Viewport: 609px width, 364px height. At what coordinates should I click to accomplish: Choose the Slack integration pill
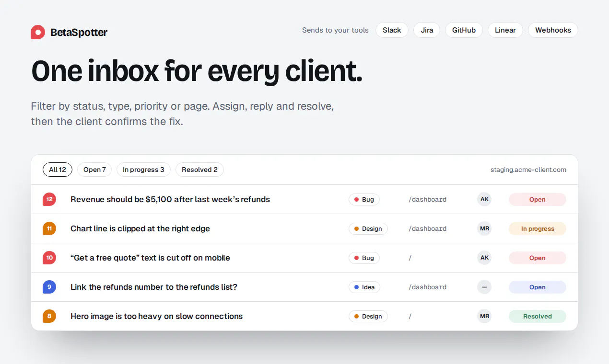tap(392, 30)
